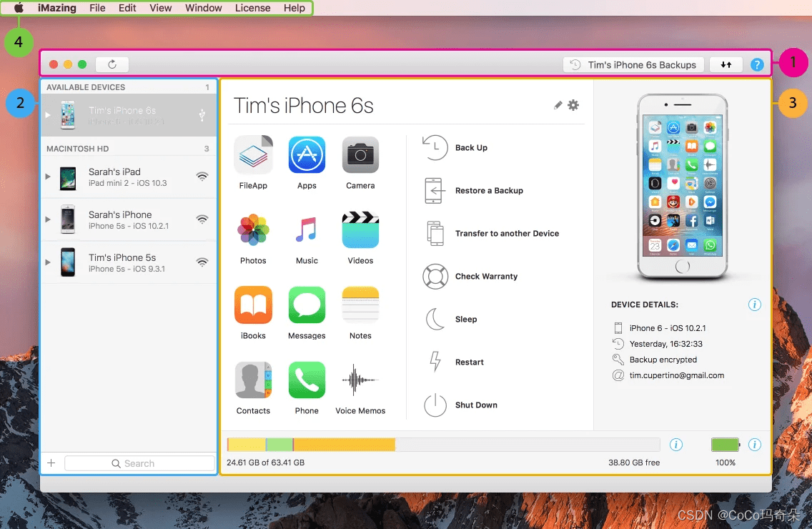812x529 pixels.
Task: Open the FileApp section
Action: (253, 155)
